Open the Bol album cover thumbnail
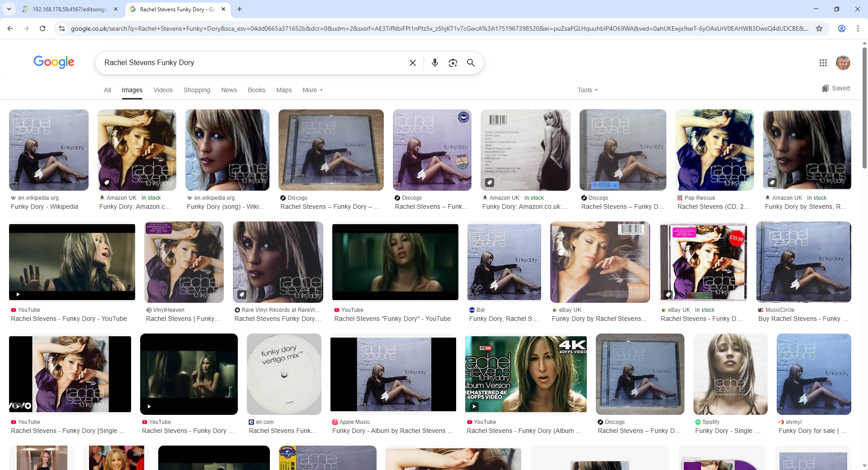This screenshot has height=470, width=868. pyautogui.click(x=504, y=262)
